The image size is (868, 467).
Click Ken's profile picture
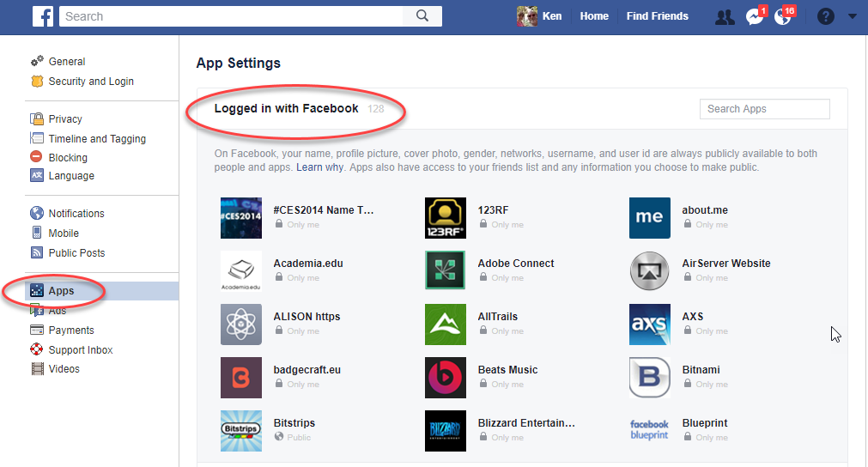[x=527, y=16]
